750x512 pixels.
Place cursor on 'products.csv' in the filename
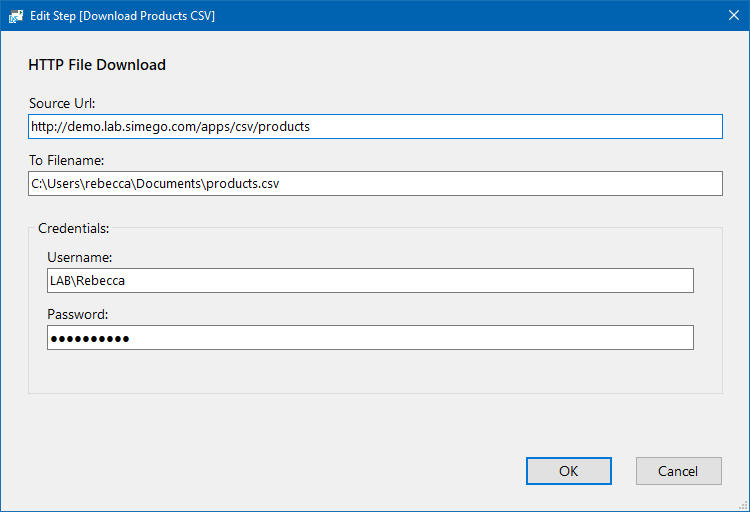[x=243, y=184]
